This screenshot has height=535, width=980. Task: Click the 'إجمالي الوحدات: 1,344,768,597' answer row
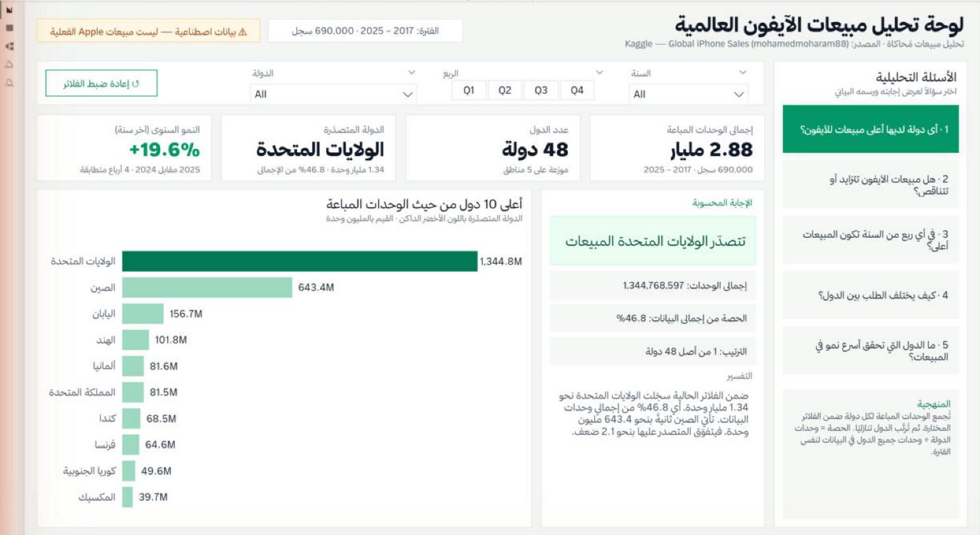653,285
